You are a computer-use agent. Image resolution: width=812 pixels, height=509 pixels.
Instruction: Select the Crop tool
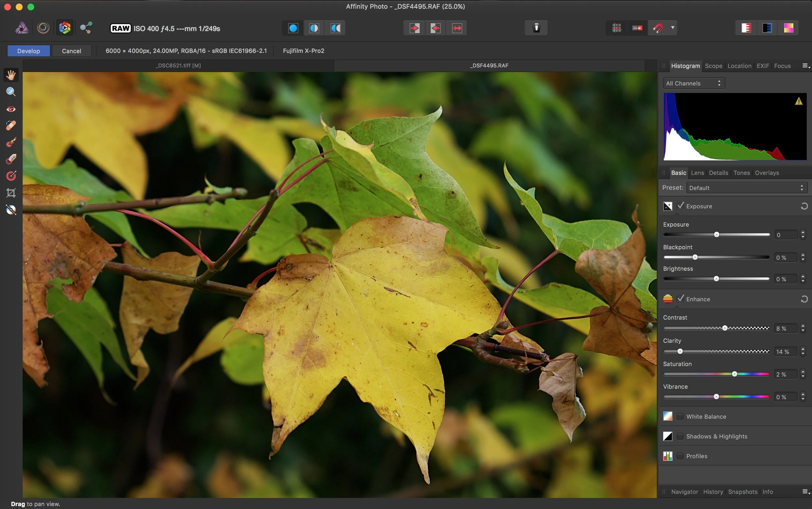(11, 193)
